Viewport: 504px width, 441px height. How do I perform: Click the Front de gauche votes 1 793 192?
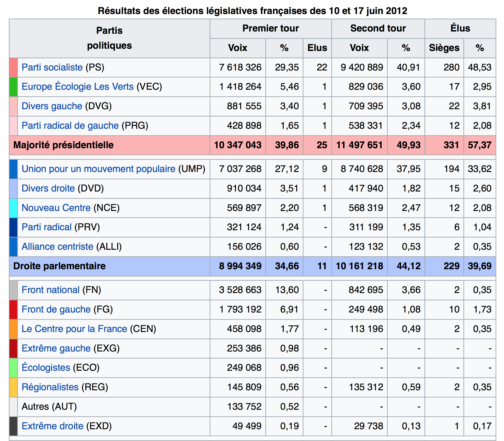click(240, 309)
